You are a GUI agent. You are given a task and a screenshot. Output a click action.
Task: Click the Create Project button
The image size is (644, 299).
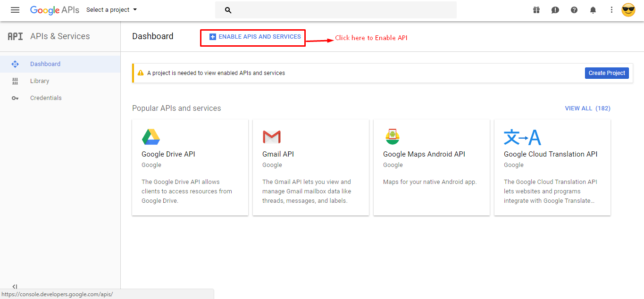click(x=607, y=73)
